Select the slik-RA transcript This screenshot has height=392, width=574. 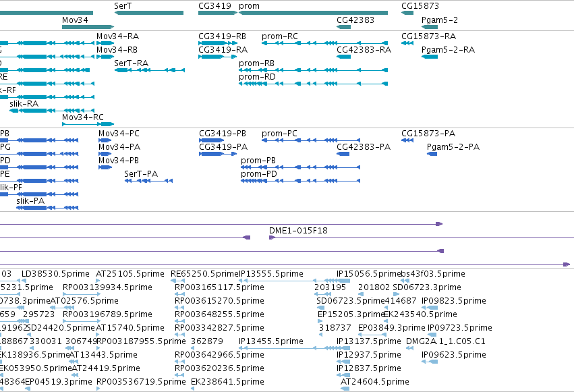[52, 111]
